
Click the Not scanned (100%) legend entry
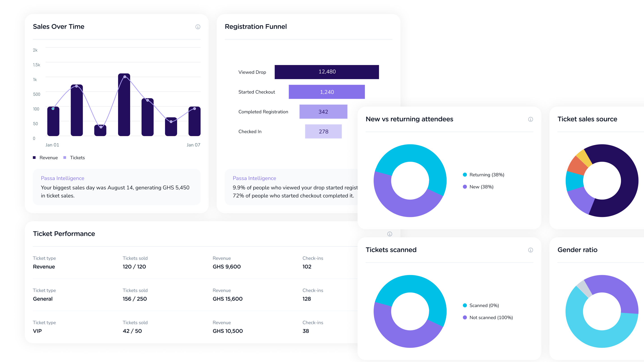(x=488, y=317)
